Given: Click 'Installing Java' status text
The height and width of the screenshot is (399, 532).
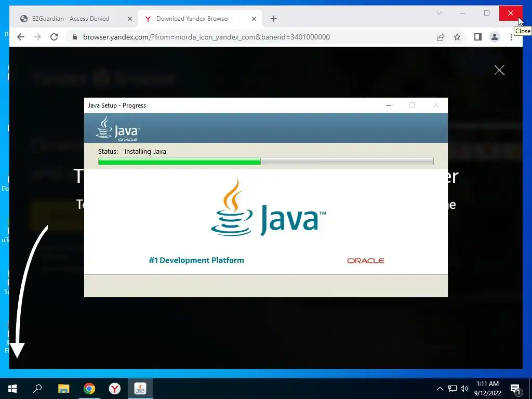Looking at the screenshot, I should [145, 151].
